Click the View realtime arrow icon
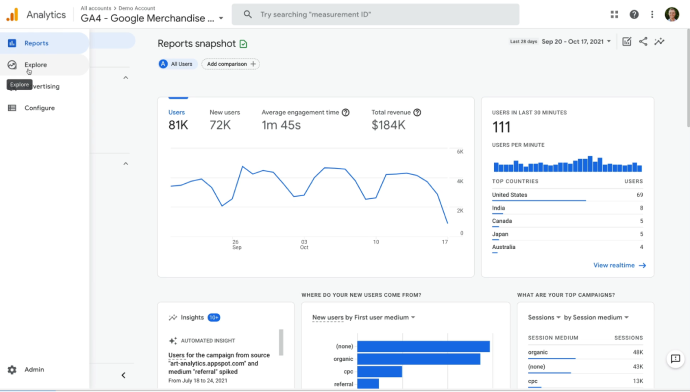Image resolution: width=690 pixels, height=392 pixels. (642, 265)
